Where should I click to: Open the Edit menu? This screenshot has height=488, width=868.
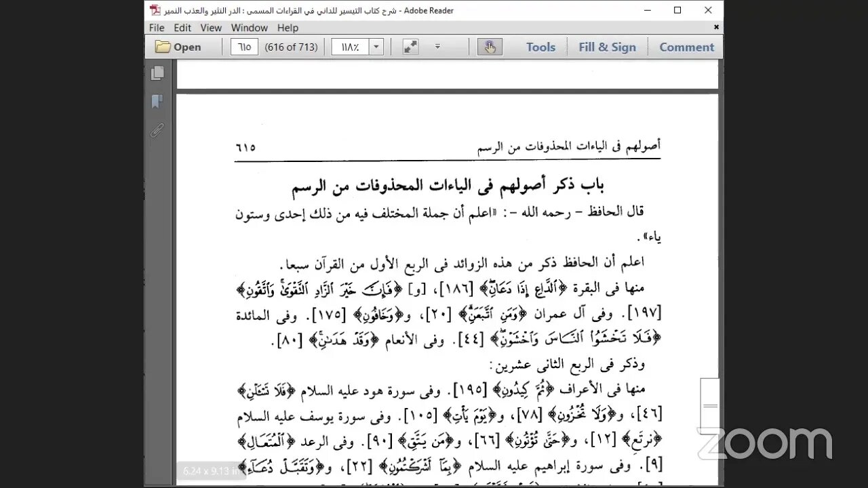click(182, 28)
